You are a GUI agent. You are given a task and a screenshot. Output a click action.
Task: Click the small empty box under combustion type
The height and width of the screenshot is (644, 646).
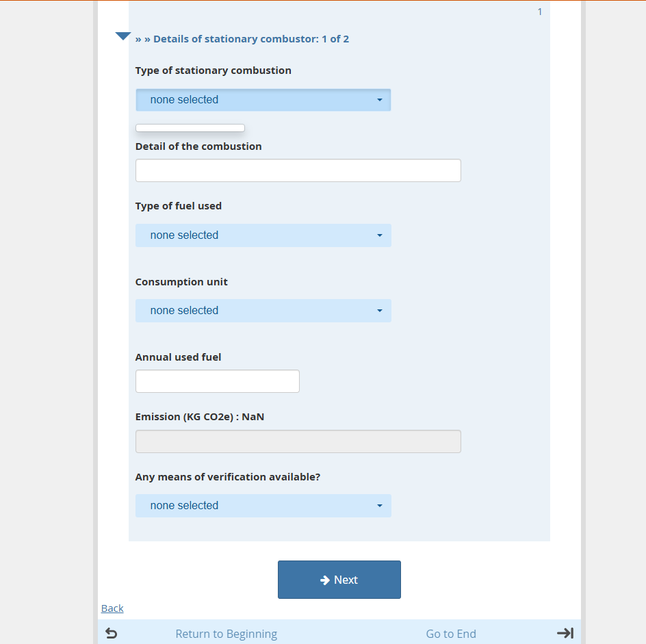pos(190,128)
